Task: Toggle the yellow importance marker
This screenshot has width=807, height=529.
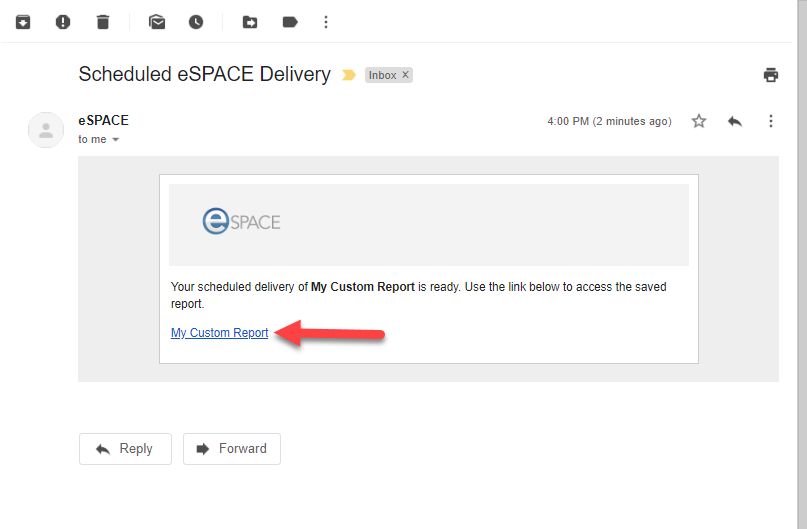Action: coord(349,75)
